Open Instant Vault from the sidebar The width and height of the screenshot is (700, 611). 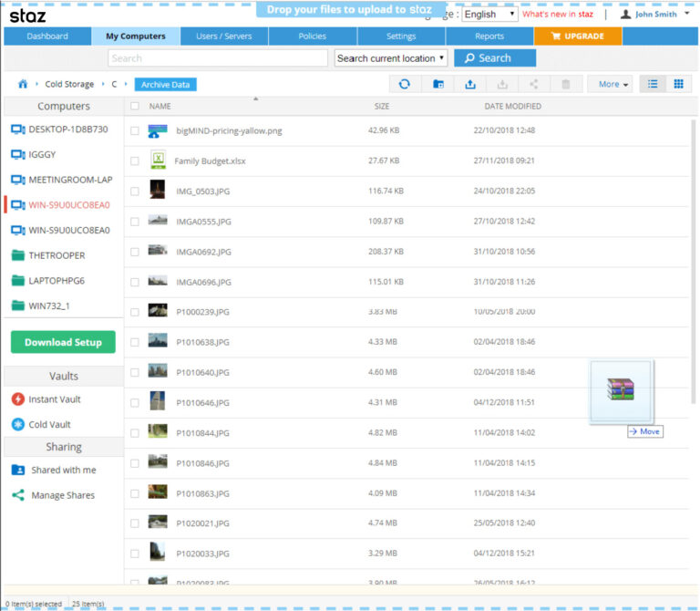coord(54,399)
